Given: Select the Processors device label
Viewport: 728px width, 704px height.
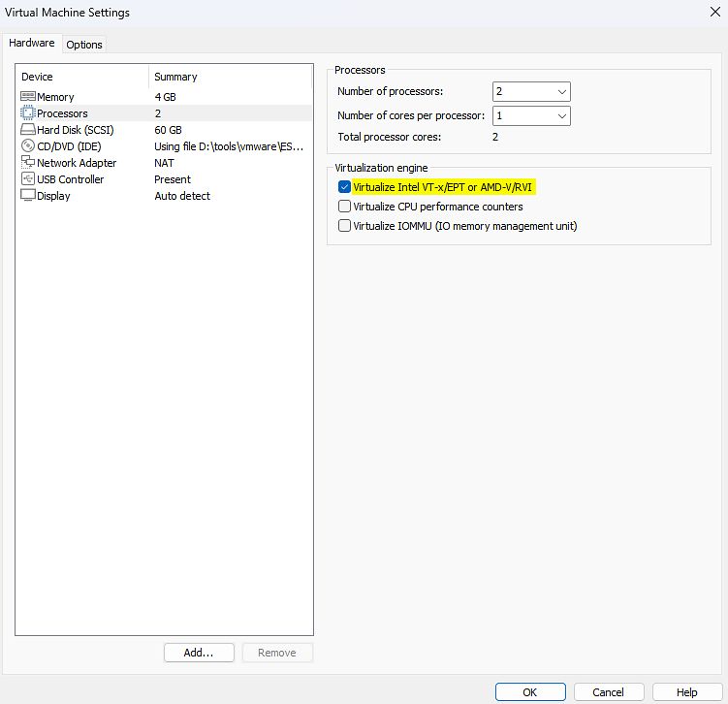Looking at the screenshot, I should [x=62, y=113].
